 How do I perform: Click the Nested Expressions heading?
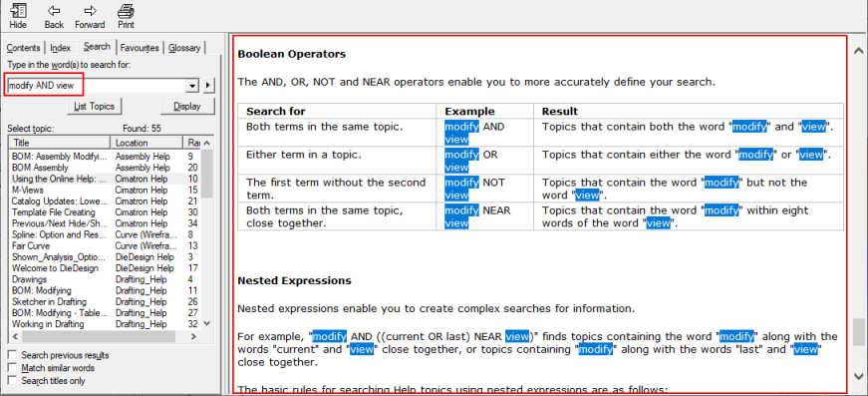coord(295,280)
